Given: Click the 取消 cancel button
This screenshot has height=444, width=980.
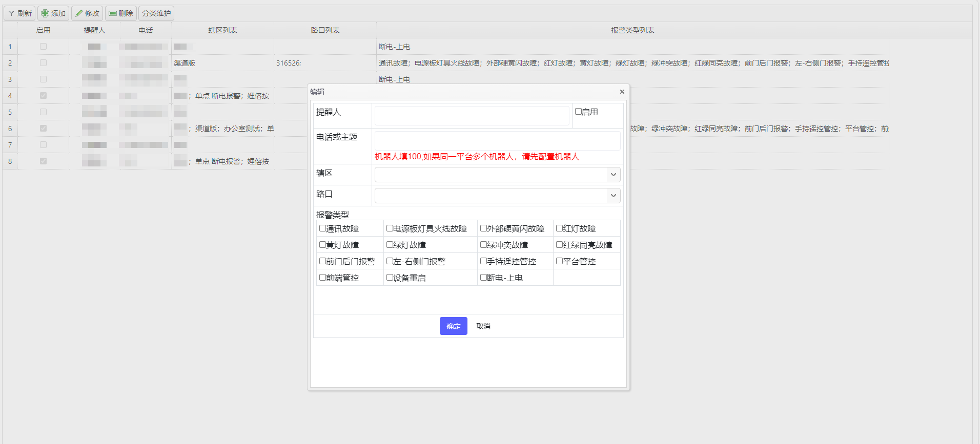Looking at the screenshot, I should (x=483, y=326).
